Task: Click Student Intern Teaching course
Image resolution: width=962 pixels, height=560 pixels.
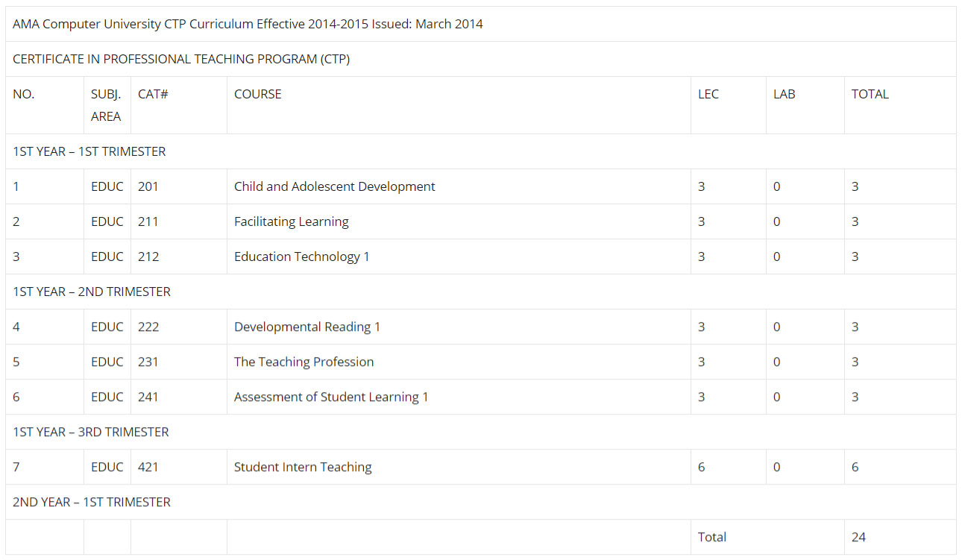Action: coord(303,467)
